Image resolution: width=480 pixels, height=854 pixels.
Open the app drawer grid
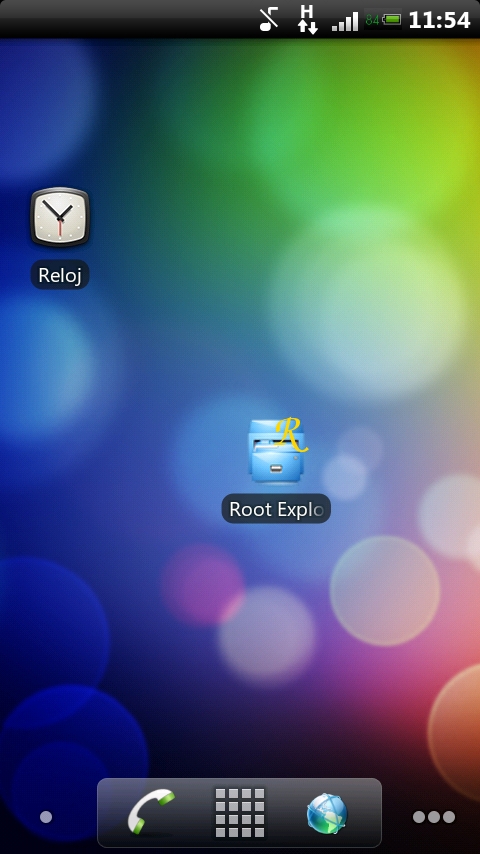click(x=240, y=813)
